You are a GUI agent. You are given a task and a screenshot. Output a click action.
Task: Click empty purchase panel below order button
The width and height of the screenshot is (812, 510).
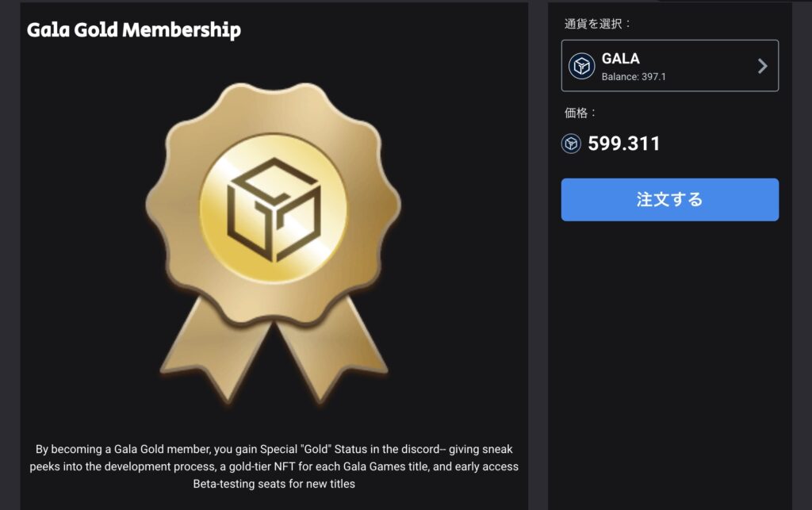[669, 362]
